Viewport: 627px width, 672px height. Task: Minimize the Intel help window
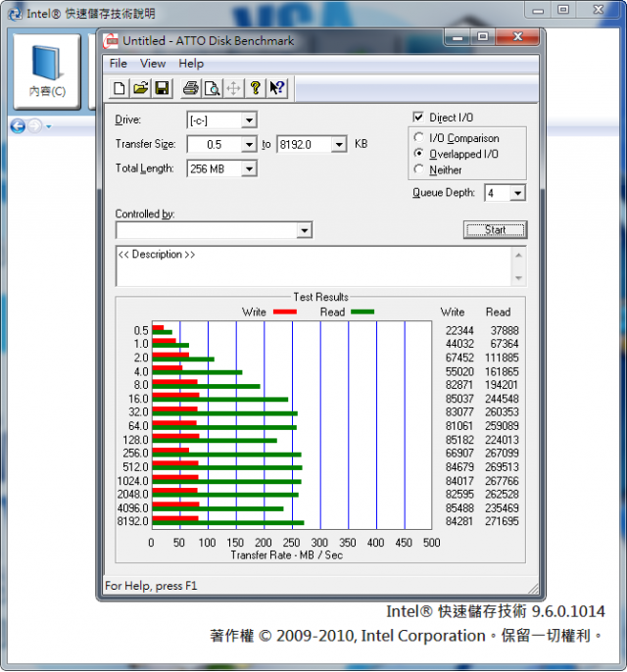coord(538,10)
